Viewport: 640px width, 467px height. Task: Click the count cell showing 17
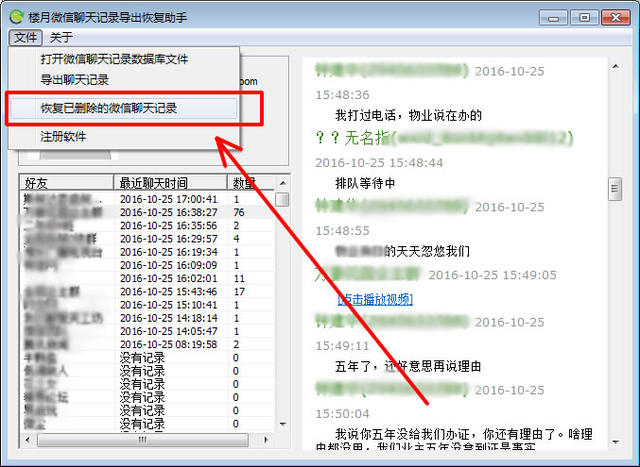239,291
